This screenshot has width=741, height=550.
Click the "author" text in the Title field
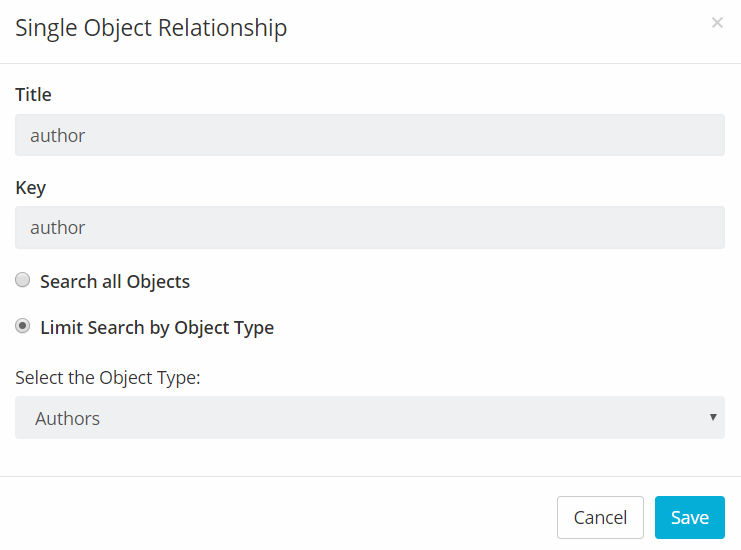(58, 136)
